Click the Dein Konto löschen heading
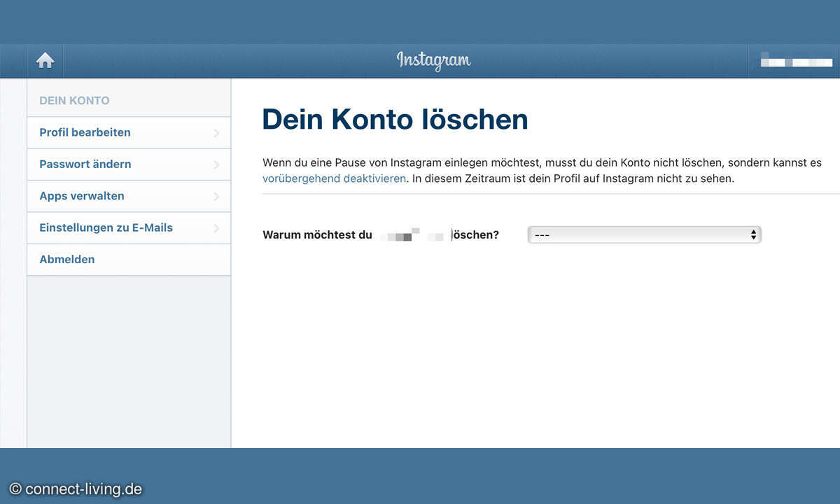 coord(395,120)
